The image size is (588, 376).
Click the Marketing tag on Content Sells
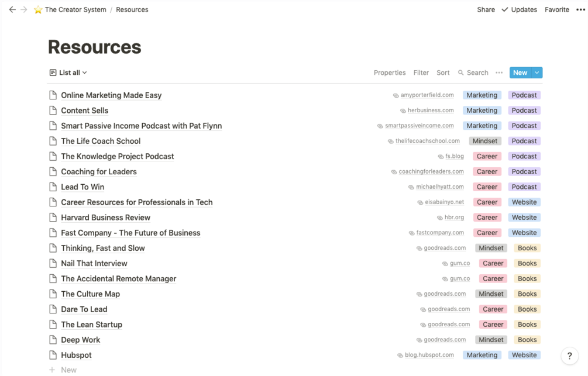point(482,111)
